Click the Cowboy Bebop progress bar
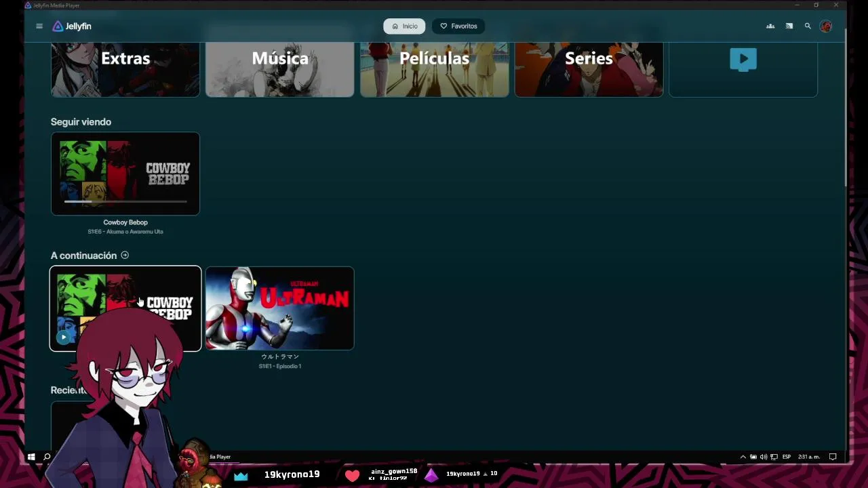The image size is (868, 488). click(125, 201)
